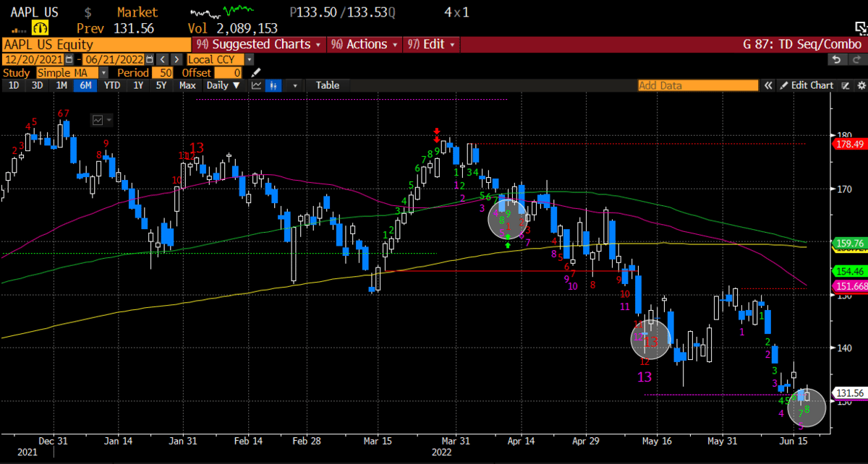This screenshot has width=868, height=464.
Task: Click the end date field 06/21/2022
Action: (114, 59)
